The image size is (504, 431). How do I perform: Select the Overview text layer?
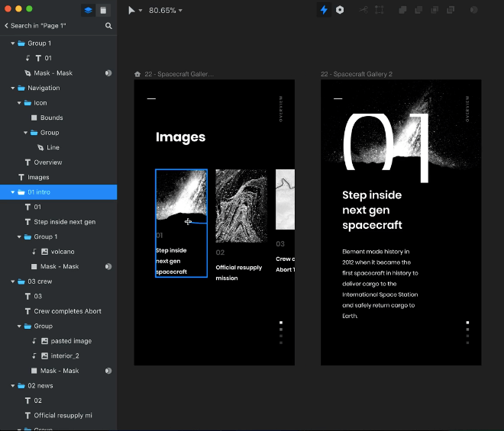47,162
